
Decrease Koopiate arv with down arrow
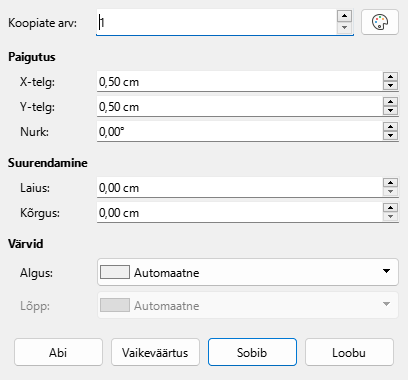click(344, 27)
